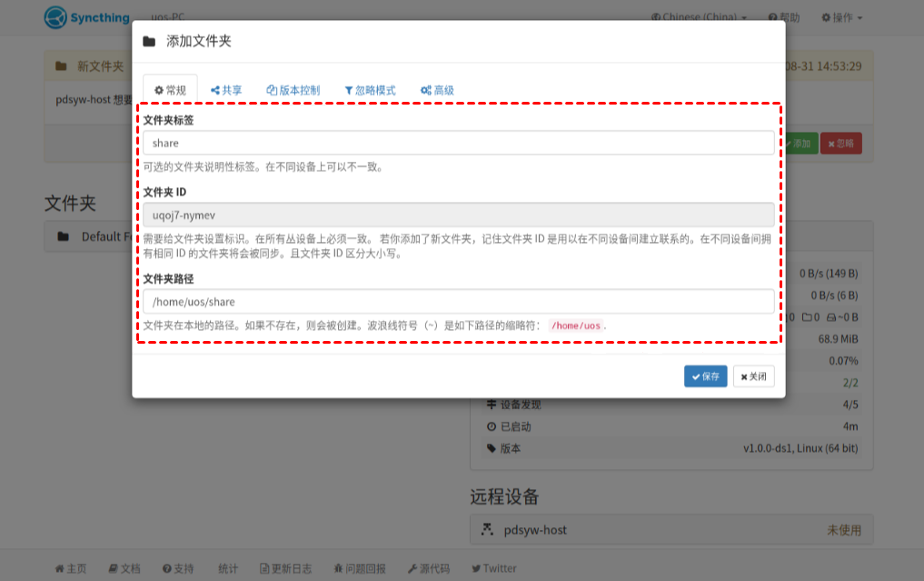Open the 源代码 source code link
Viewport: 924px width, 581px height.
(428, 568)
